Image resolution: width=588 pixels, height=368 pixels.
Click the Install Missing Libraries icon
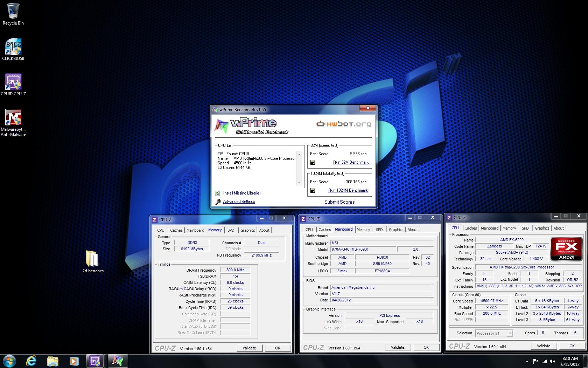pos(218,193)
